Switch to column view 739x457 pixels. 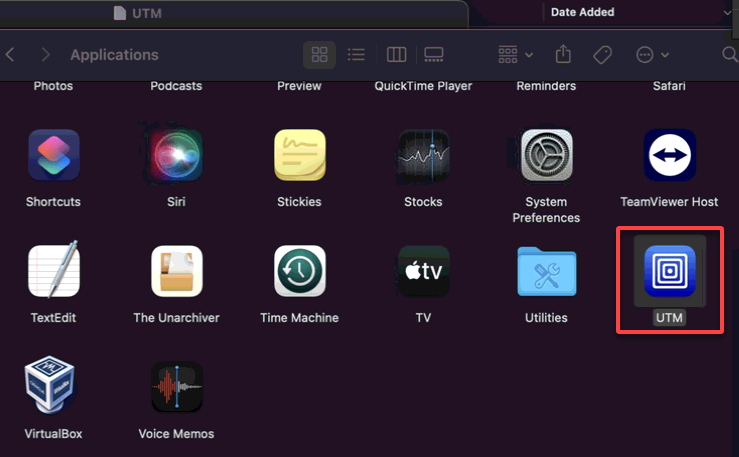coord(396,54)
